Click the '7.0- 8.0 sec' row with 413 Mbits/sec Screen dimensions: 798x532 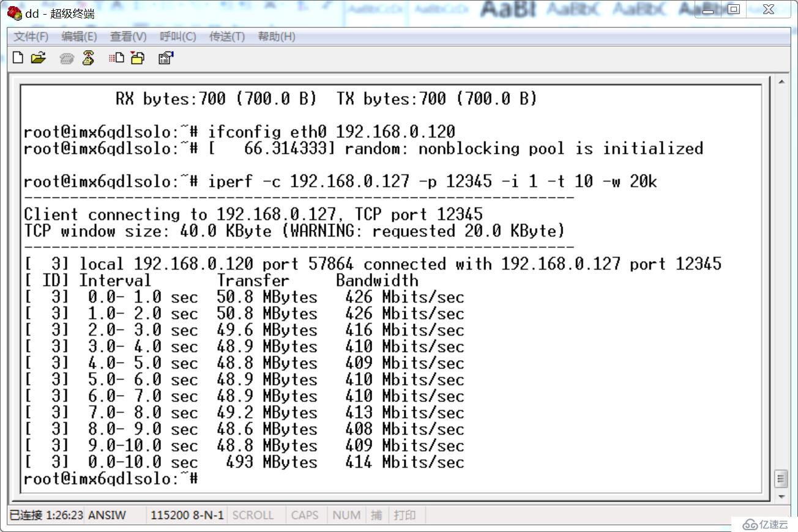(244, 413)
